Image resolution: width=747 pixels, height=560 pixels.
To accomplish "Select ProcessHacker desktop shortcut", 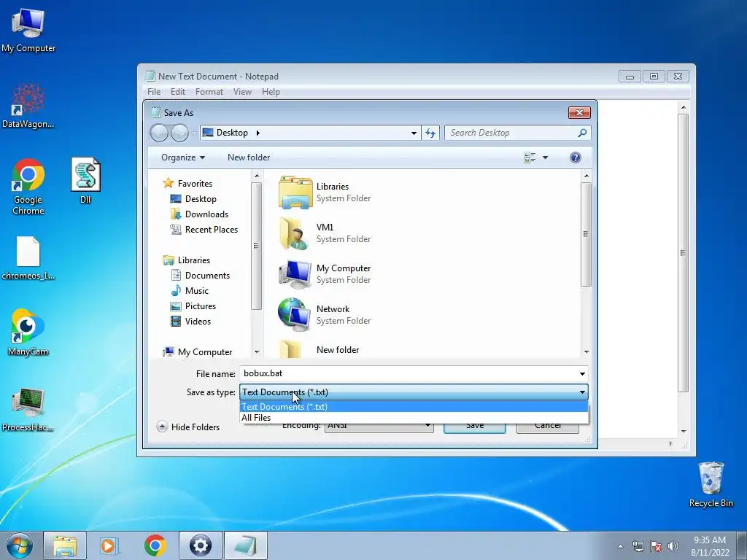I will (x=28, y=410).
